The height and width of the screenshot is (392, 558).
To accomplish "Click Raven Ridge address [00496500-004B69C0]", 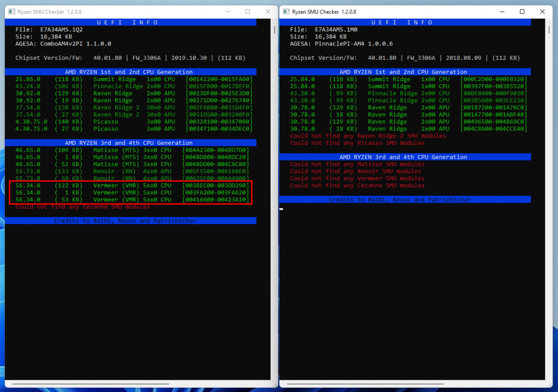I will [494, 122].
